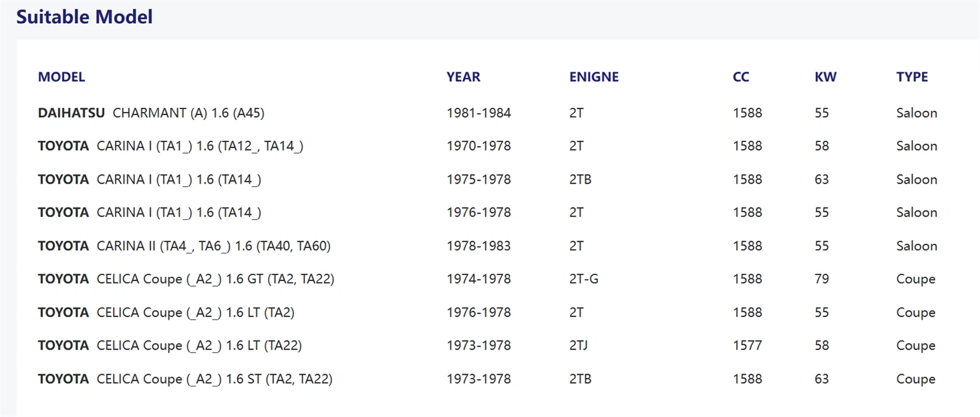Select the MODEL column header
980x417 pixels.
click(x=61, y=77)
